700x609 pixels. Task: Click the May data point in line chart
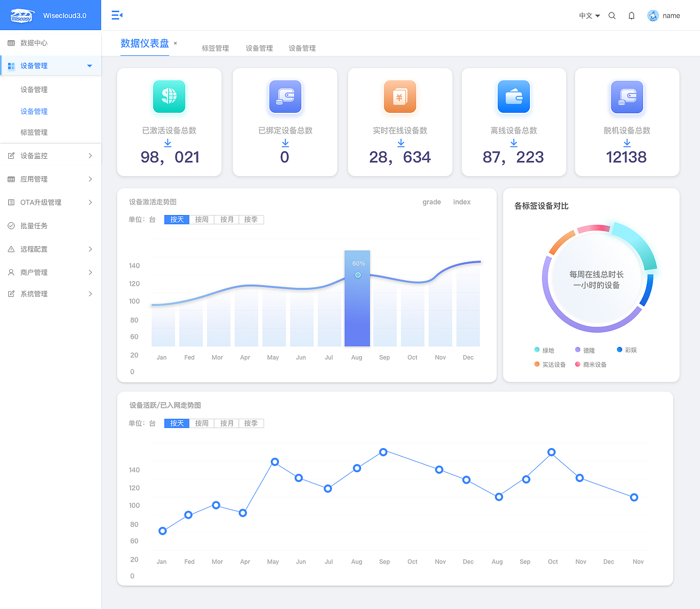(x=275, y=462)
